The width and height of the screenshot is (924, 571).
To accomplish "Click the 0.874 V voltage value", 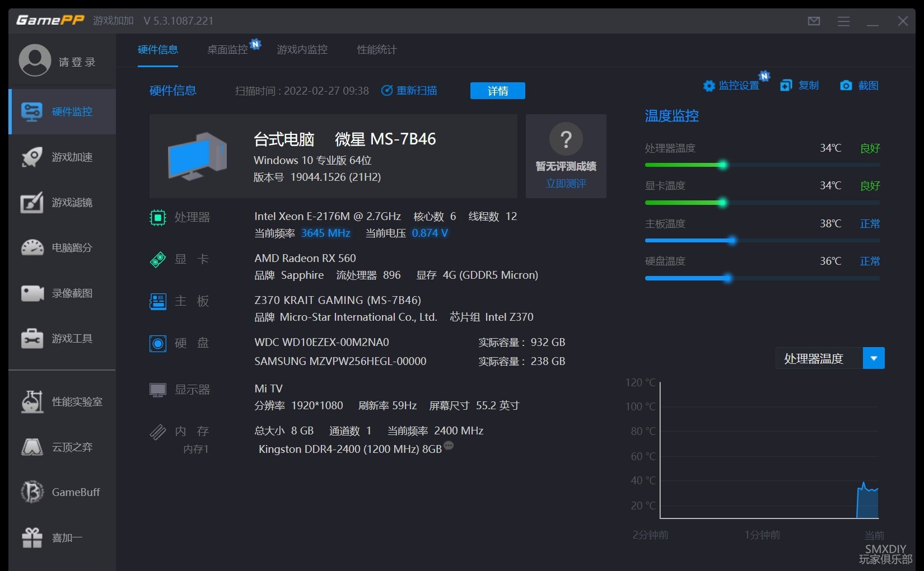I will pyautogui.click(x=430, y=233).
